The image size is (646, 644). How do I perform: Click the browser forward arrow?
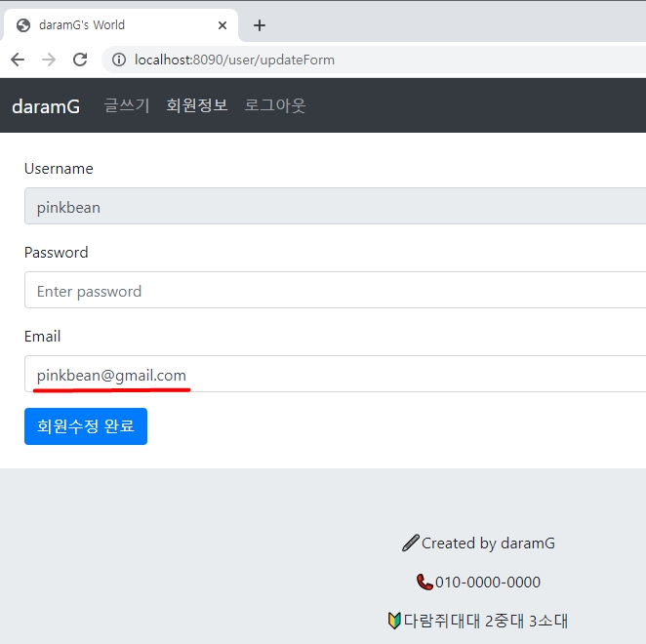[x=49, y=60]
